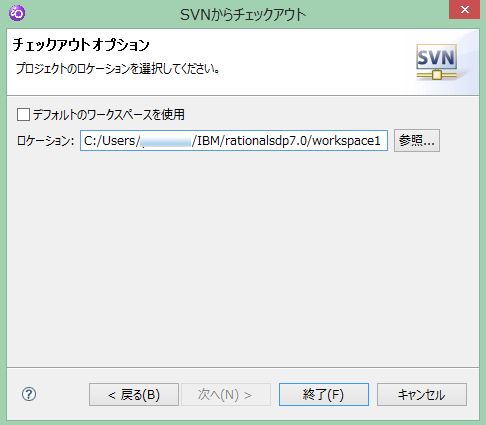Cancel the checkout with キャンセル button
Image resolution: width=486 pixels, height=425 pixels.
[422, 395]
